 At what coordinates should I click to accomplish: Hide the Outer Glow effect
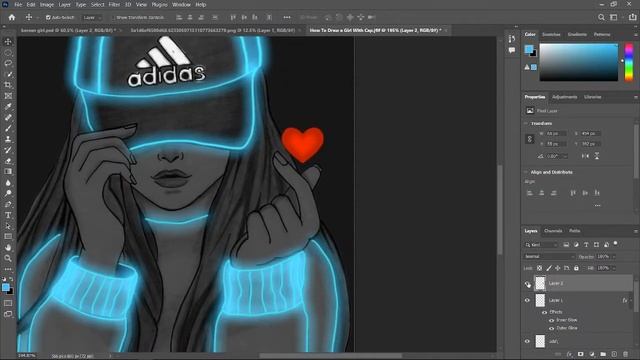pos(551,328)
